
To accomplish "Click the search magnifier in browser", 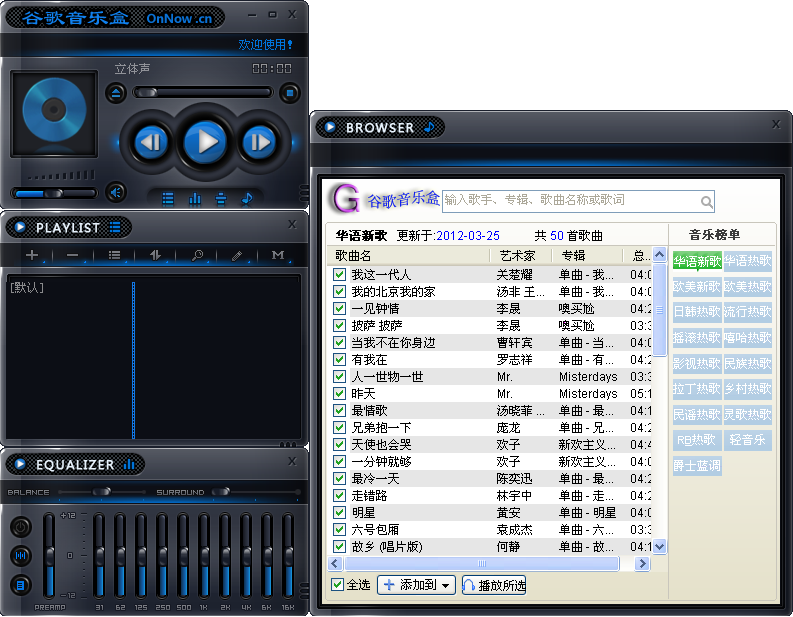I will 707,202.
